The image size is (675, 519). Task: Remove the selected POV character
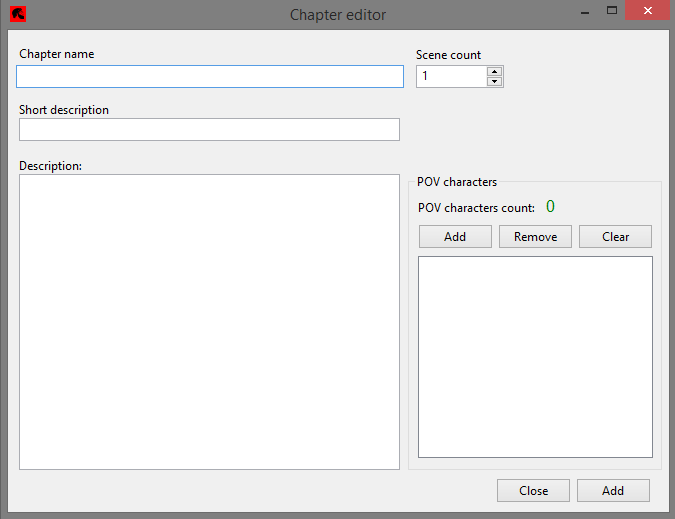tap(535, 237)
